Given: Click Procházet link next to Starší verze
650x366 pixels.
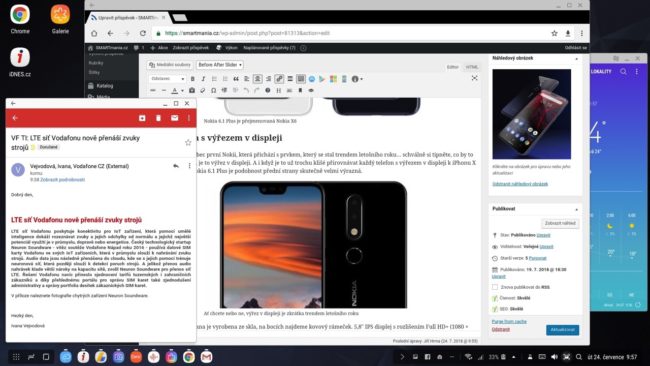Looking at the screenshot, I should 537,258.
